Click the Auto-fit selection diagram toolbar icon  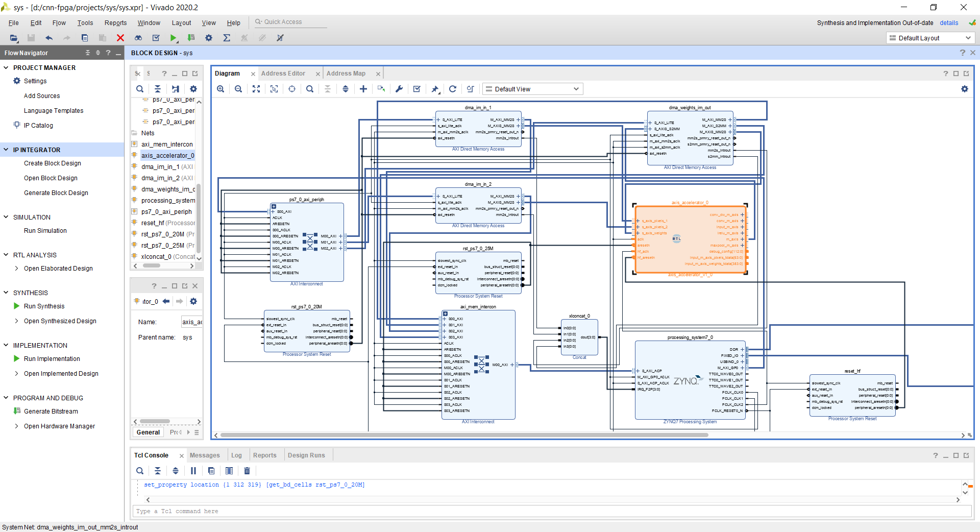pyautogui.click(x=274, y=89)
